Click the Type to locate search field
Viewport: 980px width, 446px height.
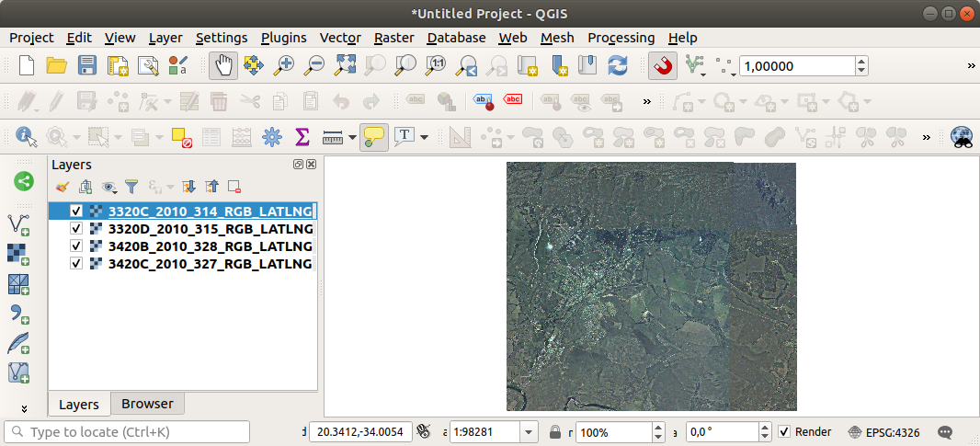pyautogui.click(x=129, y=431)
